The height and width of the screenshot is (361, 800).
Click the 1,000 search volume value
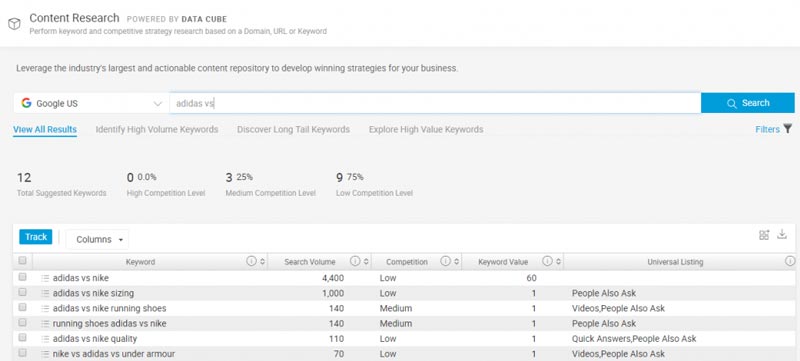(333, 293)
